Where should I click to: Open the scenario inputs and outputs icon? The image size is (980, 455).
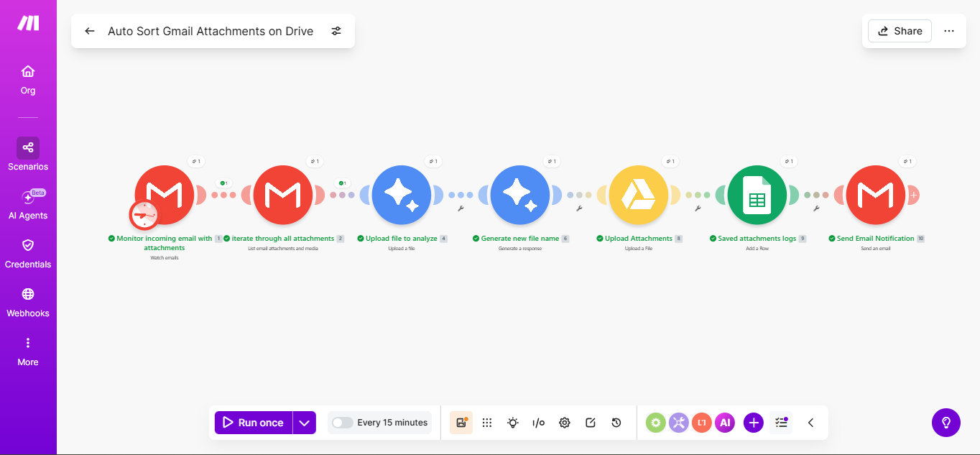[x=539, y=423]
